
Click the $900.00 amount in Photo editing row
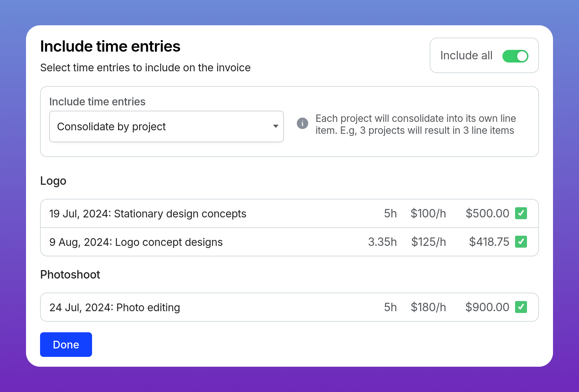pyautogui.click(x=487, y=307)
